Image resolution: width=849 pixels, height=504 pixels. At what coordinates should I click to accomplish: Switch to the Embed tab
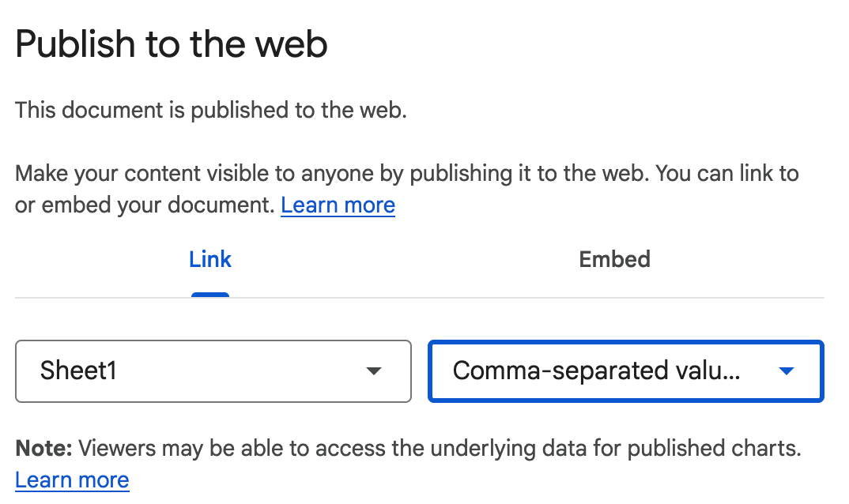pos(614,259)
